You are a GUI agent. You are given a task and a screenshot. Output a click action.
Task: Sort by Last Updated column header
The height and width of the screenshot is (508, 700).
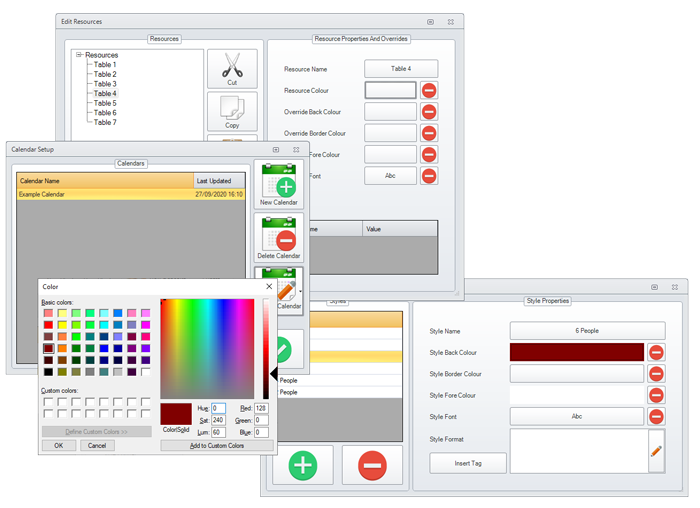coord(218,181)
